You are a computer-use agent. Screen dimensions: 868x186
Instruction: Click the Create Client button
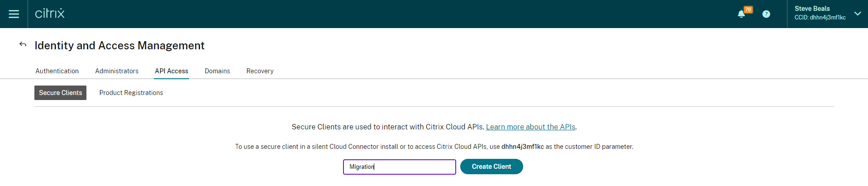click(491, 167)
